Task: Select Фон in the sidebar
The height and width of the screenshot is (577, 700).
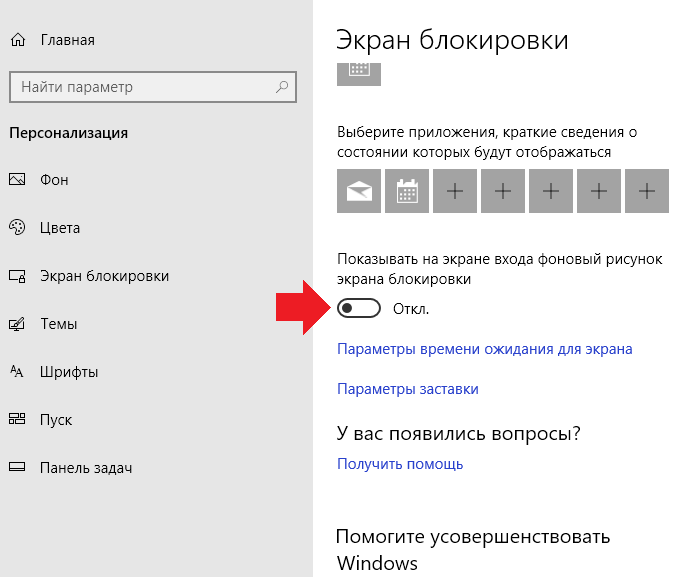Action: 54,180
